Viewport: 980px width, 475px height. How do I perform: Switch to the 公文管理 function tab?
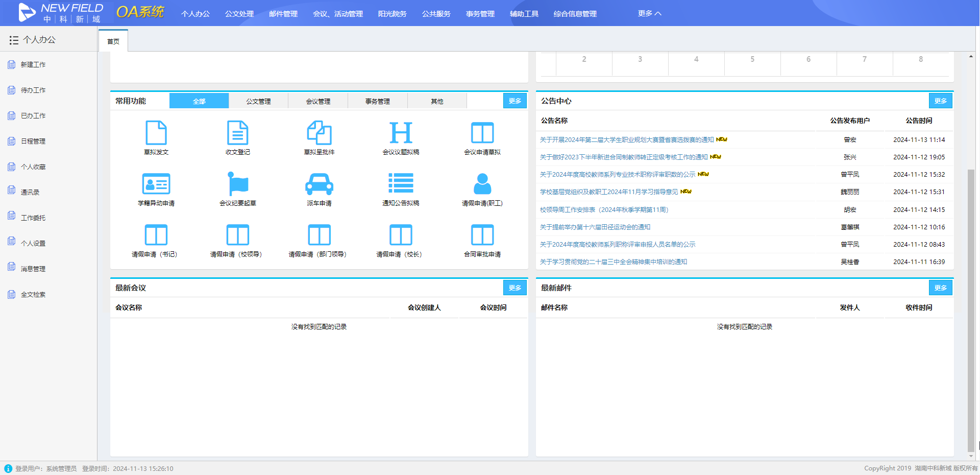pos(258,101)
